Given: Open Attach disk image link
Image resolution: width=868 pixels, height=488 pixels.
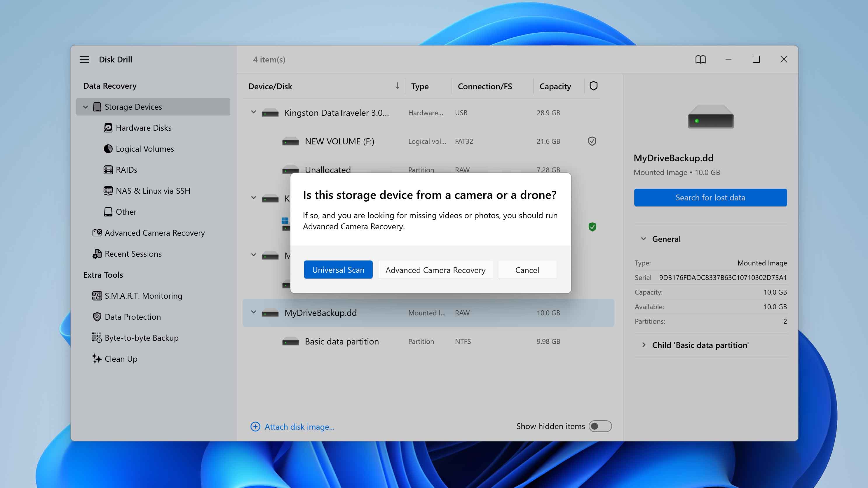Looking at the screenshot, I should point(299,427).
